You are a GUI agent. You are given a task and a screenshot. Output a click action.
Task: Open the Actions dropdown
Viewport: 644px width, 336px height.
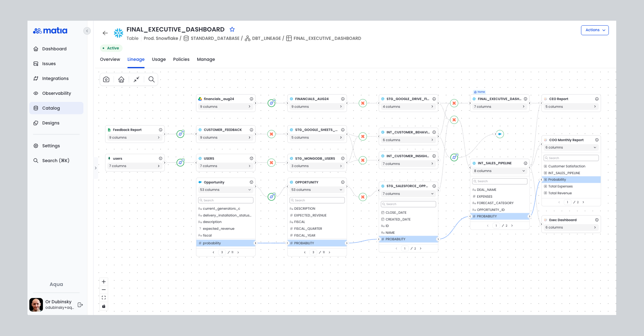pyautogui.click(x=595, y=30)
